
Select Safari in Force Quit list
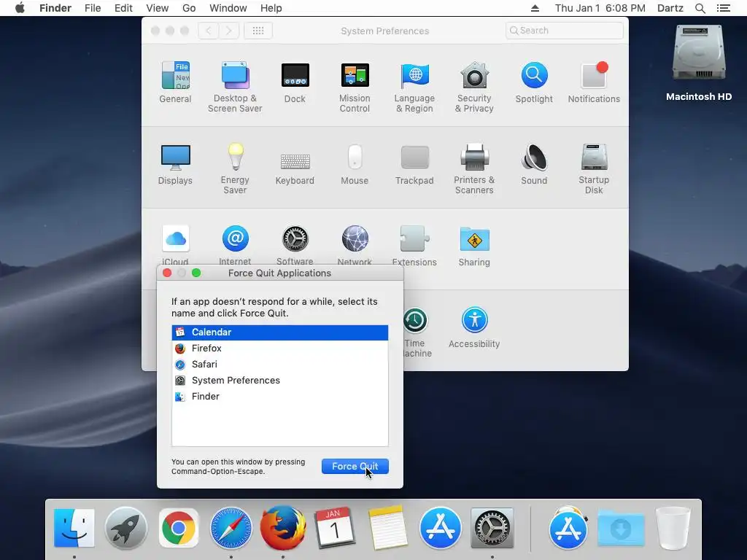pyautogui.click(x=279, y=365)
